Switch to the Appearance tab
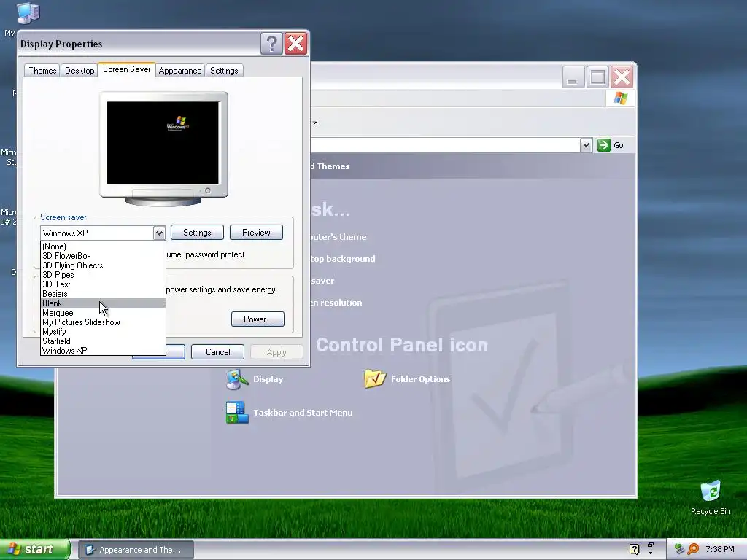Viewport: 747px width, 560px height. (180, 71)
